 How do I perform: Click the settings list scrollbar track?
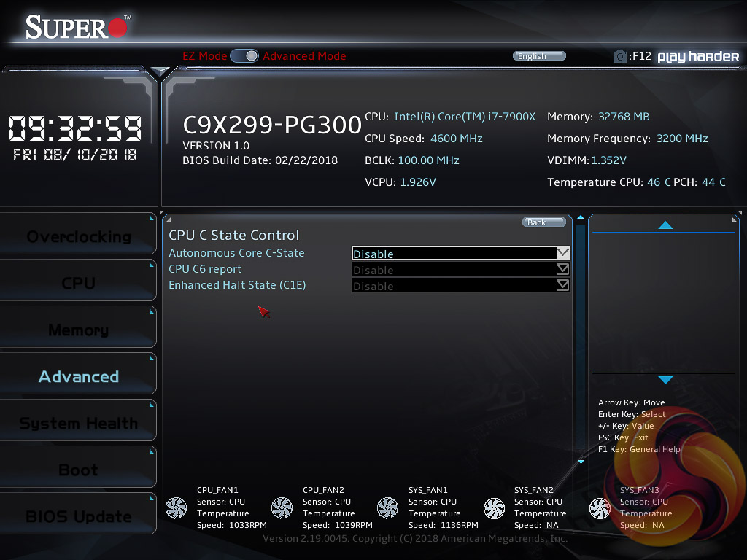581,339
